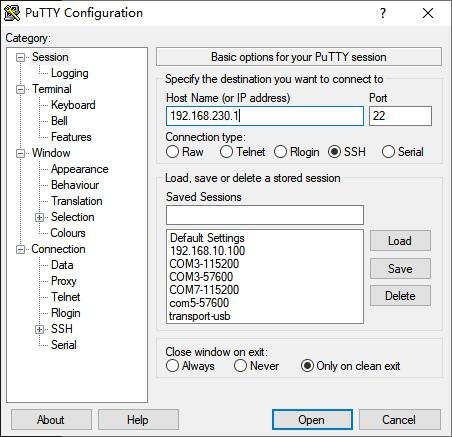
Task: Go to Colours settings in tree
Action: pos(68,233)
